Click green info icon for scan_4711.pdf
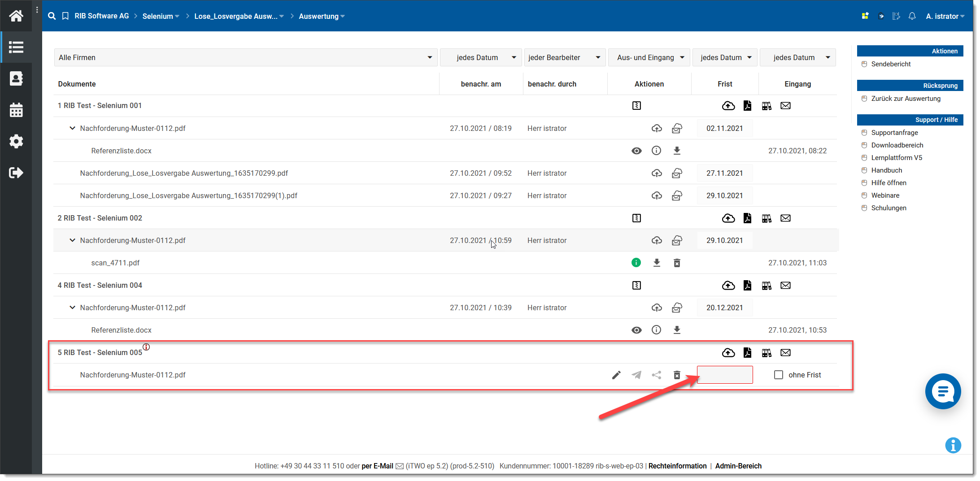Image resolution: width=980 pixels, height=481 pixels. point(636,263)
